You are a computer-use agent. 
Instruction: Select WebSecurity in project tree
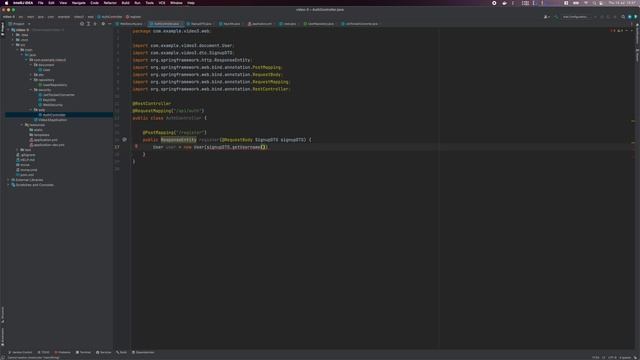pos(52,105)
